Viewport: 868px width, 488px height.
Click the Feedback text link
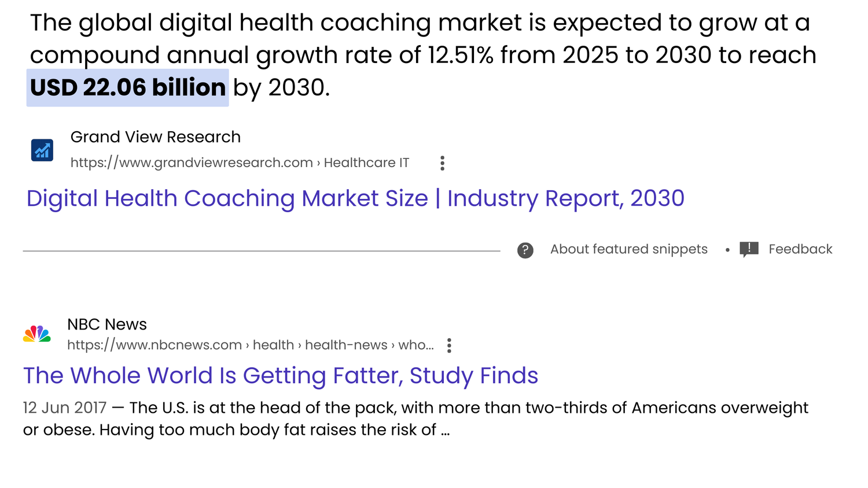tap(800, 249)
